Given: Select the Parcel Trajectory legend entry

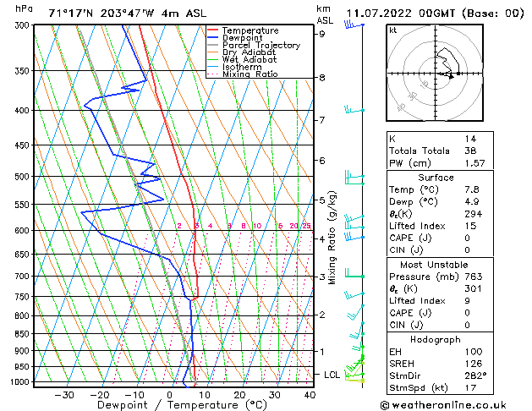Looking at the screenshot, I should [254, 45].
